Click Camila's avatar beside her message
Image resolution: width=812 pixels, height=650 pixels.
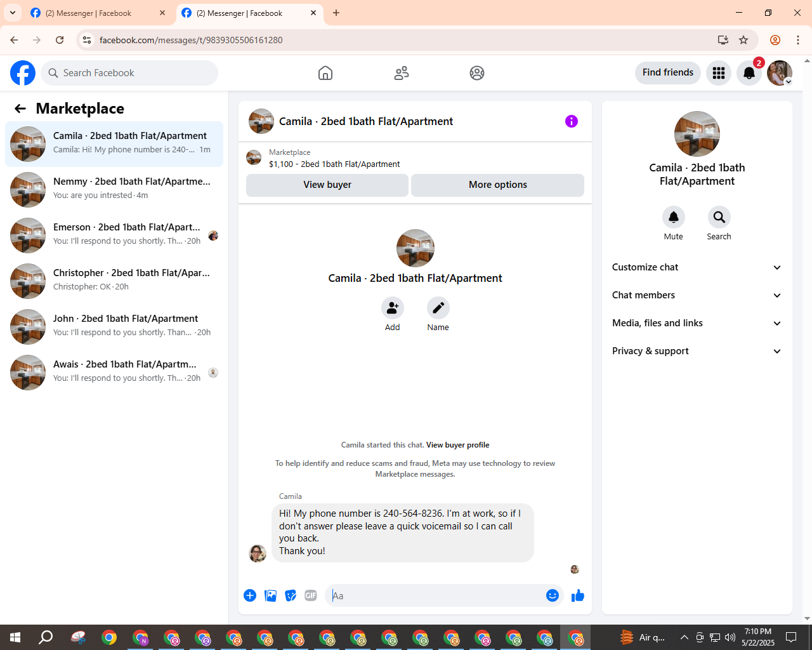pyautogui.click(x=258, y=554)
